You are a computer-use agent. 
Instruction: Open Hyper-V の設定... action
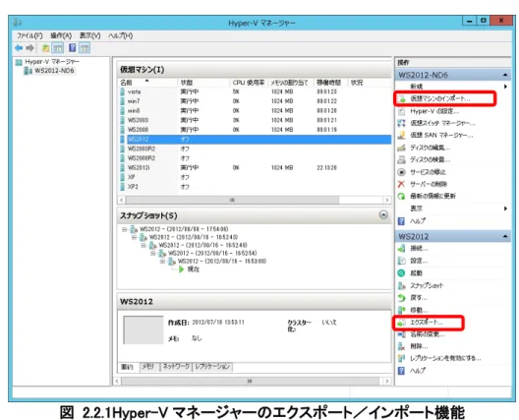click(x=434, y=111)
